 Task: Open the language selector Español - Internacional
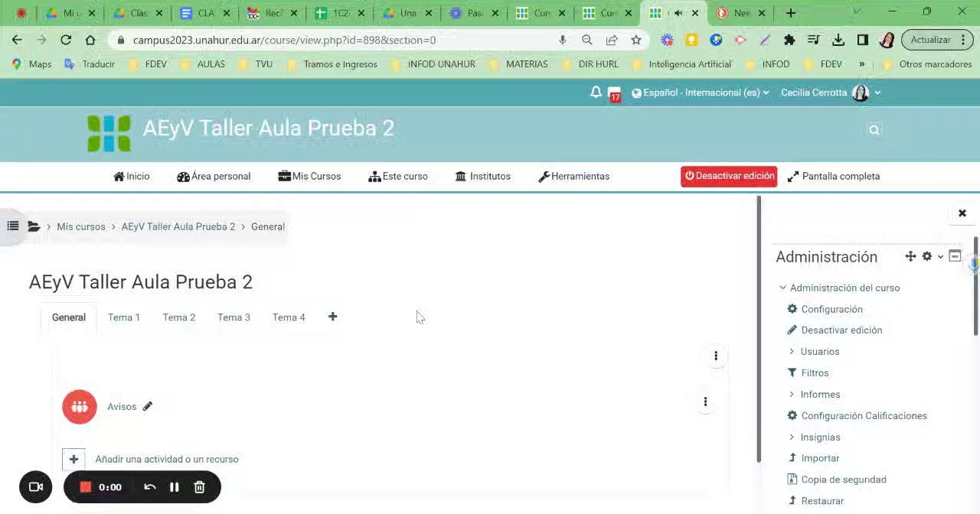pyautogui.click(x=701, y=93)
